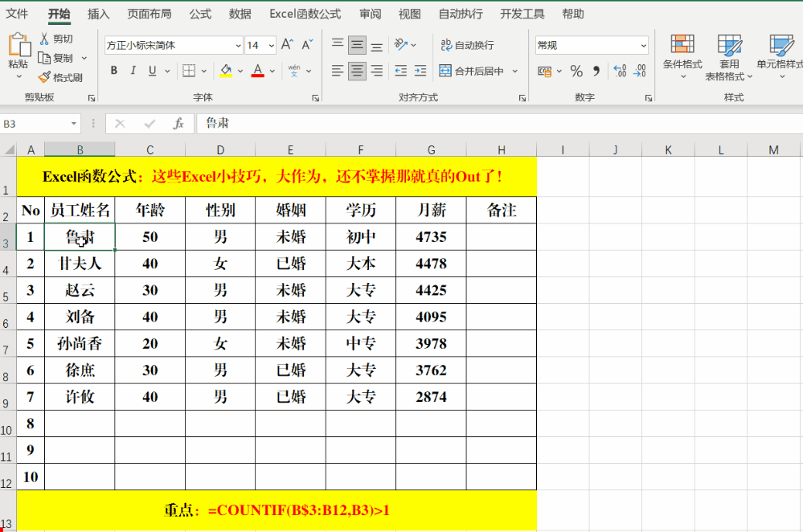
Task: Switch to the 公式 Formulas tab
Action: pyautogui.click(x=200, y=14)
